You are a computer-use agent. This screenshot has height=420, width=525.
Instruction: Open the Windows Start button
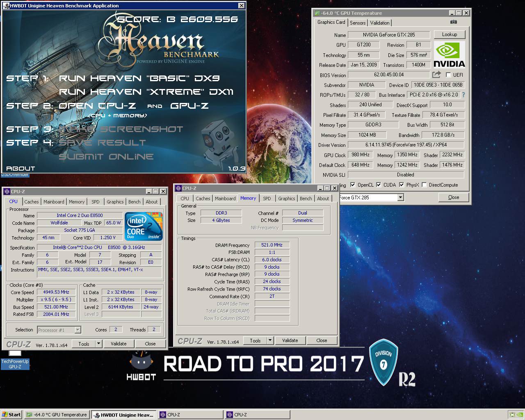11,415
